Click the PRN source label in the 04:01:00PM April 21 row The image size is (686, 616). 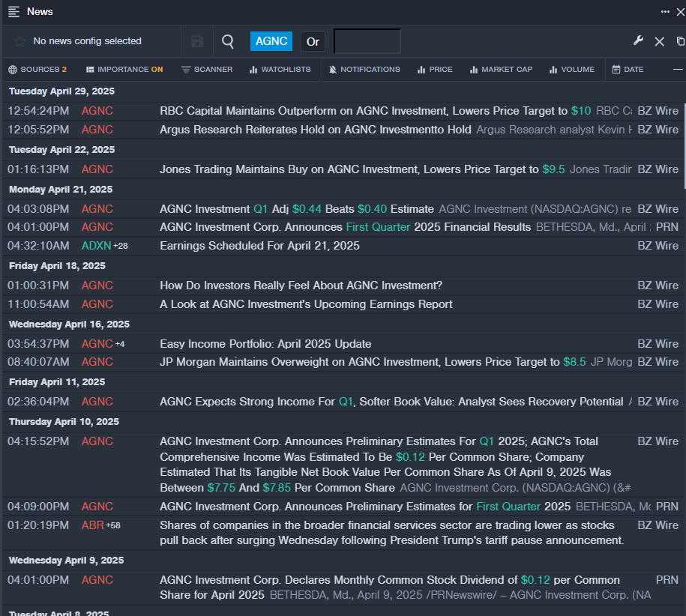pyautogui.click(x=667, y=227)
